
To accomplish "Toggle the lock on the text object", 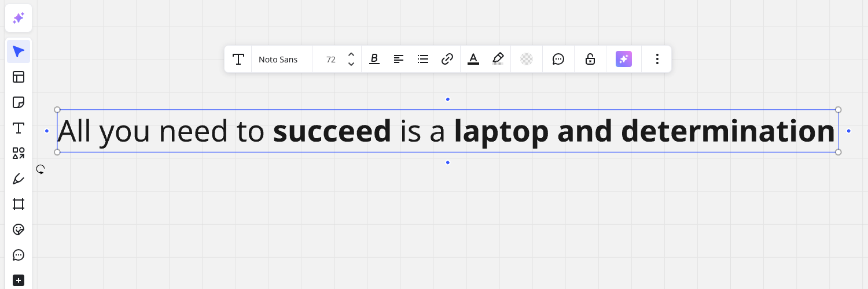I will [590, 59].
